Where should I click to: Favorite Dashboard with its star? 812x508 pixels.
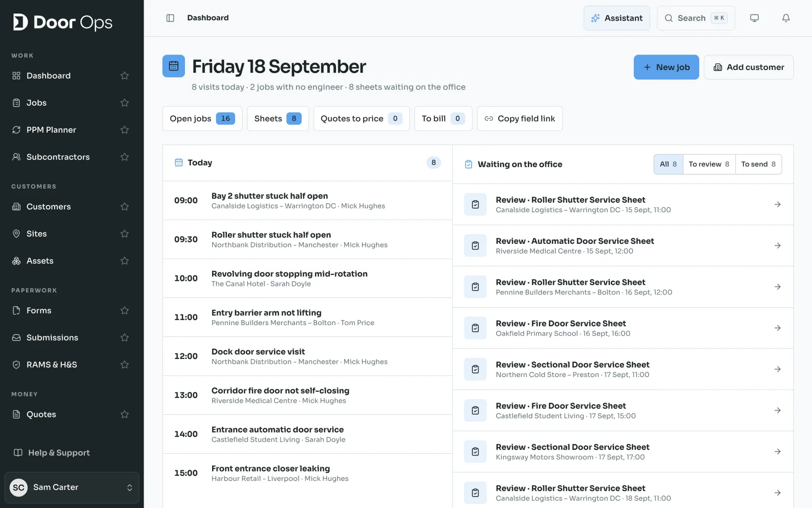point(125,76)
